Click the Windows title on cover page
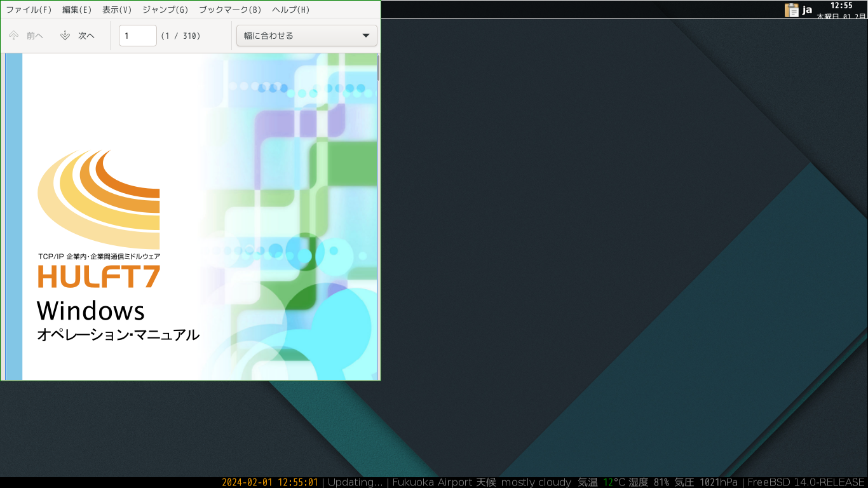This screenshot has width=868, height=488. click(91, 311)
